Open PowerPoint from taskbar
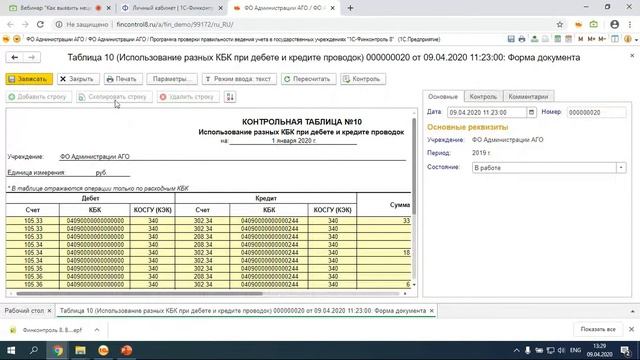Screen dimensions: 640x360 pyautogui.click(x=127, y=351)
